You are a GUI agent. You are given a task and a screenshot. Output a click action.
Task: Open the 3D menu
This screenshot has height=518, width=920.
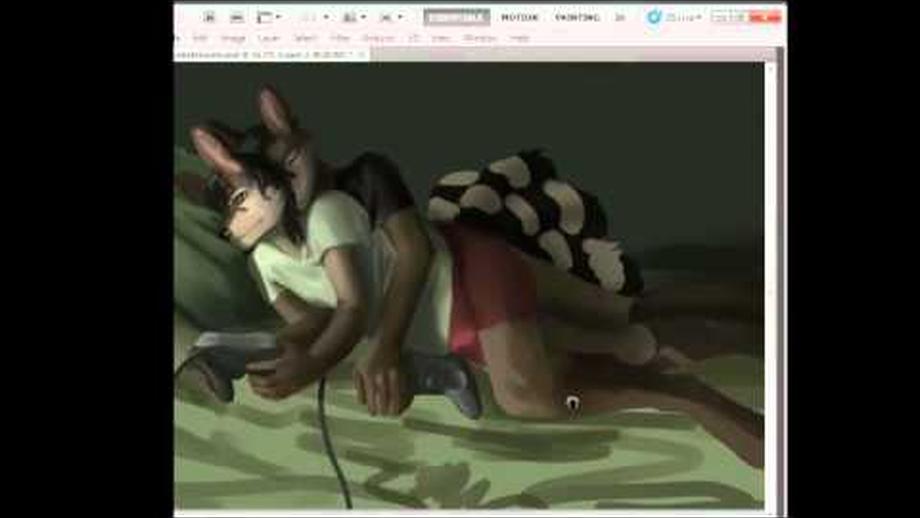tap(414, 38)
